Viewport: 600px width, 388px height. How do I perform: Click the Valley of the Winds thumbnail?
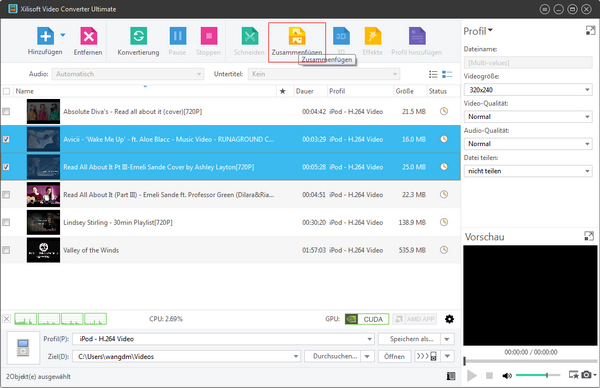click(43, 250)
